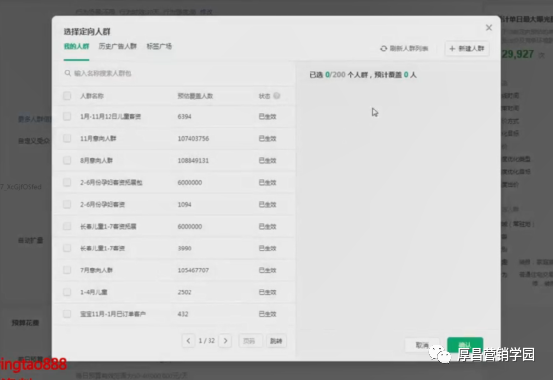The height and width of the screenshot is (380, 553).
Task: Focus the 输入名称搜索人群包 search field
Action: [176, 73]
